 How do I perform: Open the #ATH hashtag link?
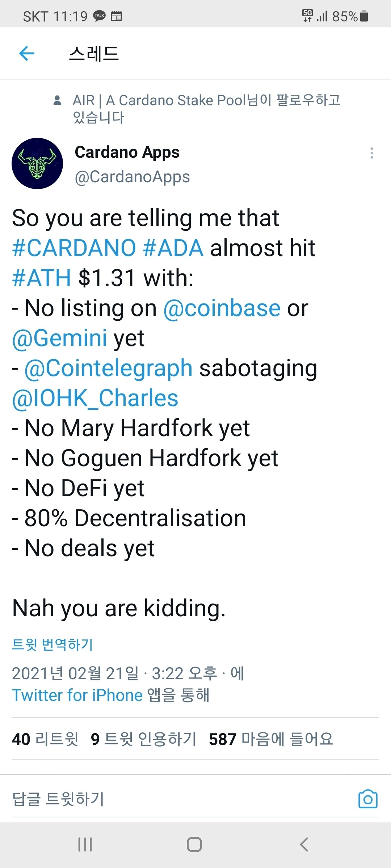[41, 278]
